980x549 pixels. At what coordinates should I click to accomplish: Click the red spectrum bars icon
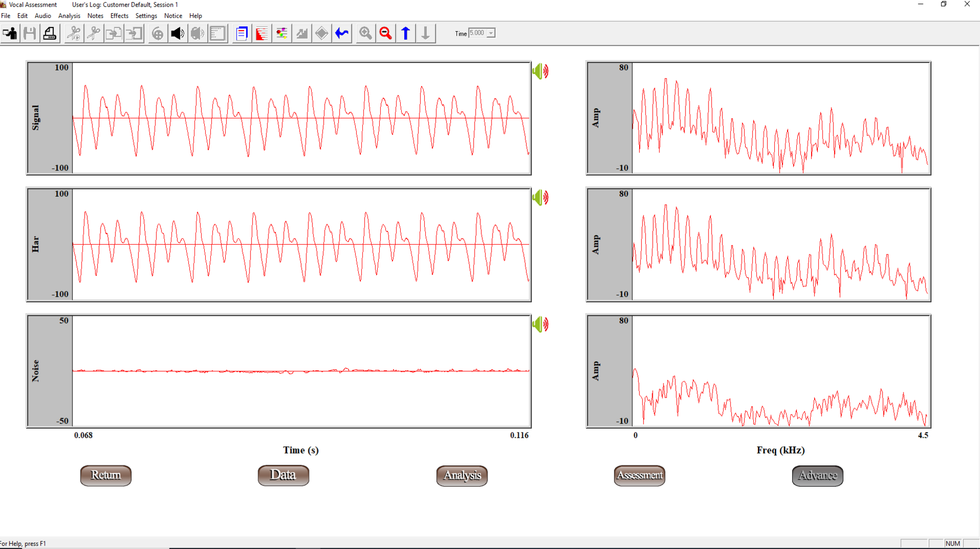tap(262, 34)
